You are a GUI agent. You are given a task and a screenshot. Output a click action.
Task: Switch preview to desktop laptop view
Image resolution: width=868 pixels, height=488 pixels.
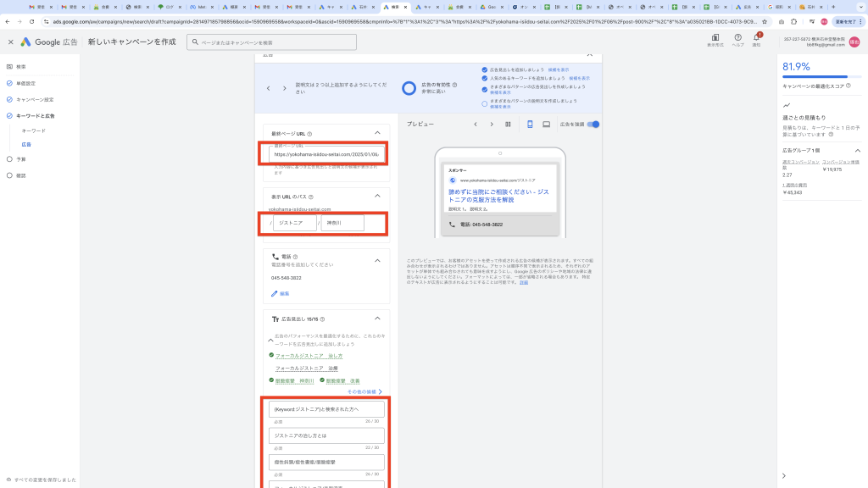click(546, 125)
